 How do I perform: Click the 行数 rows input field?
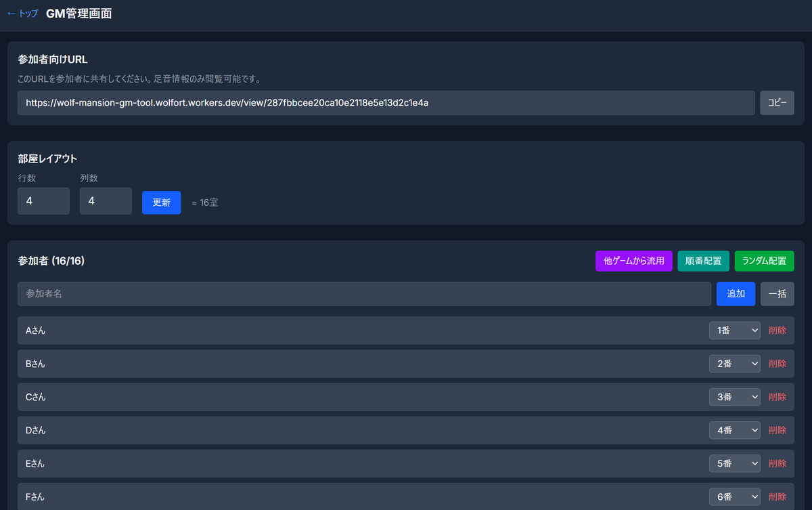[43, 201]
